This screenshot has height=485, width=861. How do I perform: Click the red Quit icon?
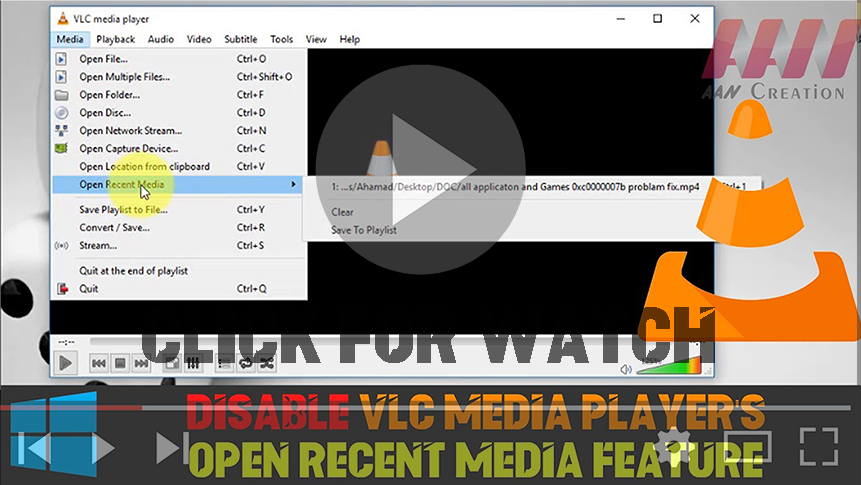click(60, 289)
